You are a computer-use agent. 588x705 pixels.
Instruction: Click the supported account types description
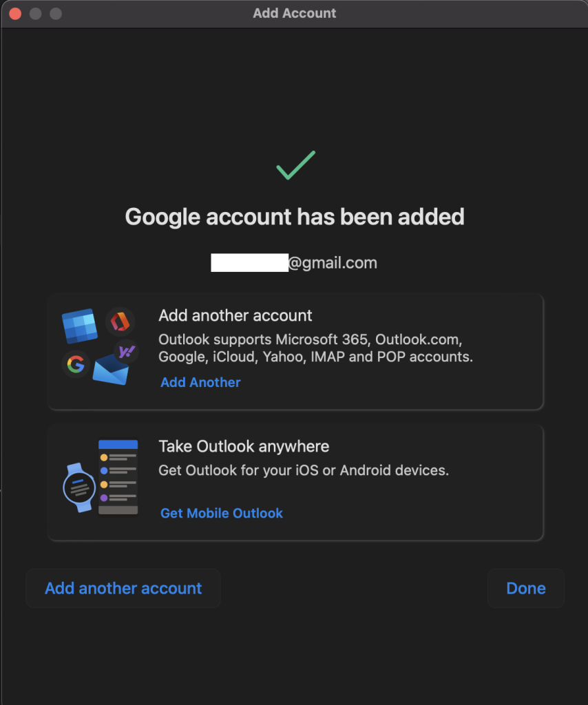tap(315, 348)
